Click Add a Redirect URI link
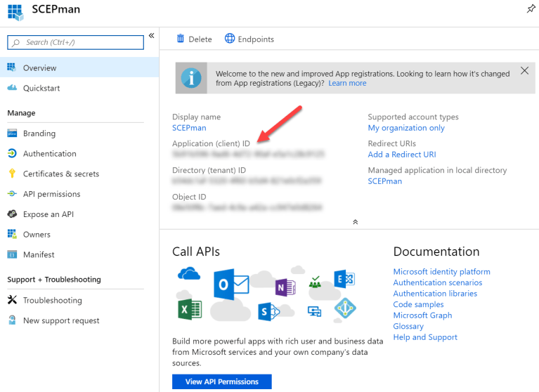This screenshot has width=539, height=392. (402, 155)
